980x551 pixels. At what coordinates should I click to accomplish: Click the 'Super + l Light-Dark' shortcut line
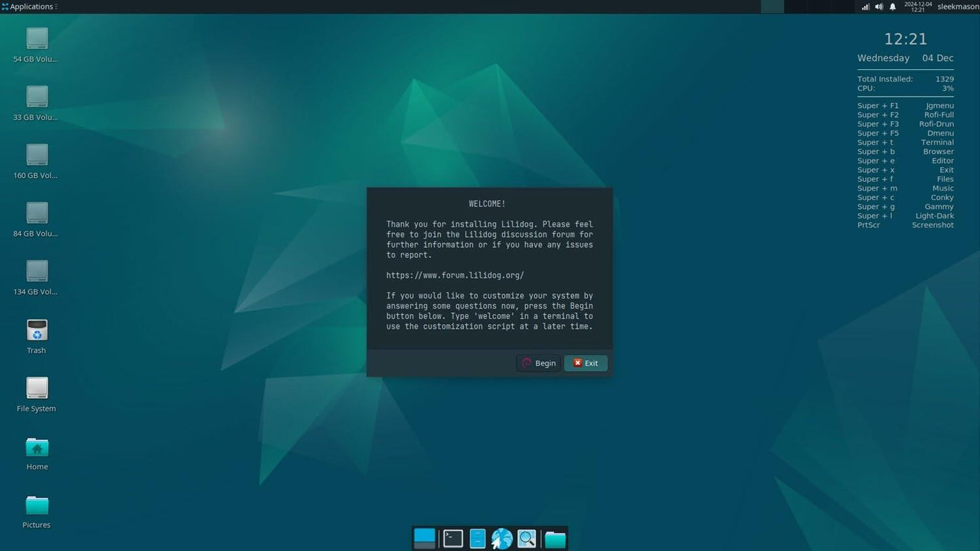click(x=905, y=216)
